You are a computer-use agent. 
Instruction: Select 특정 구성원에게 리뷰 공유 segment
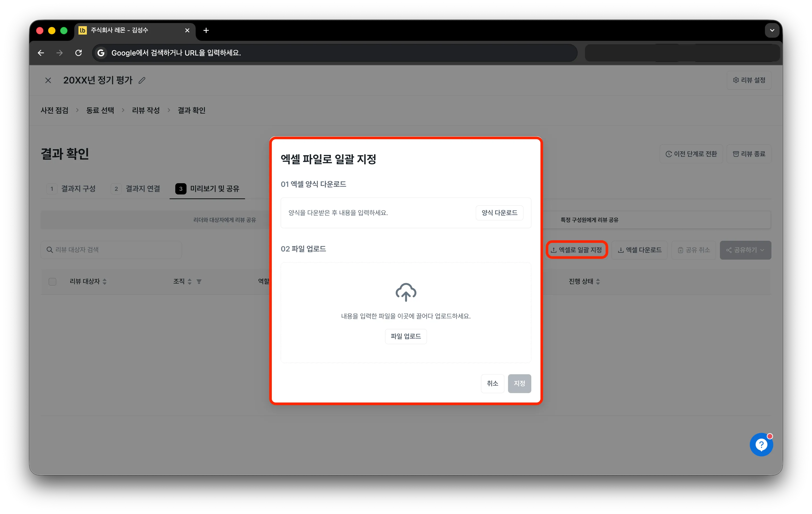click(589, 220)
